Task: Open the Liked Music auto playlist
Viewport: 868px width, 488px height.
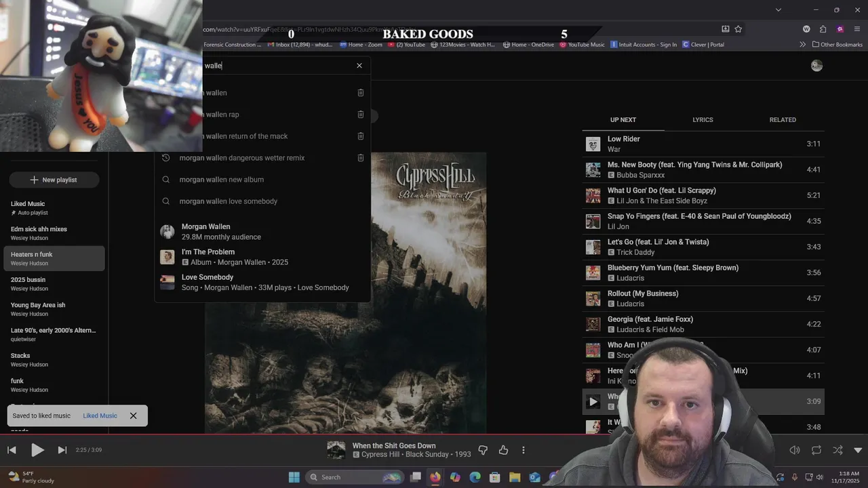Action: click(x=54, y=208)
